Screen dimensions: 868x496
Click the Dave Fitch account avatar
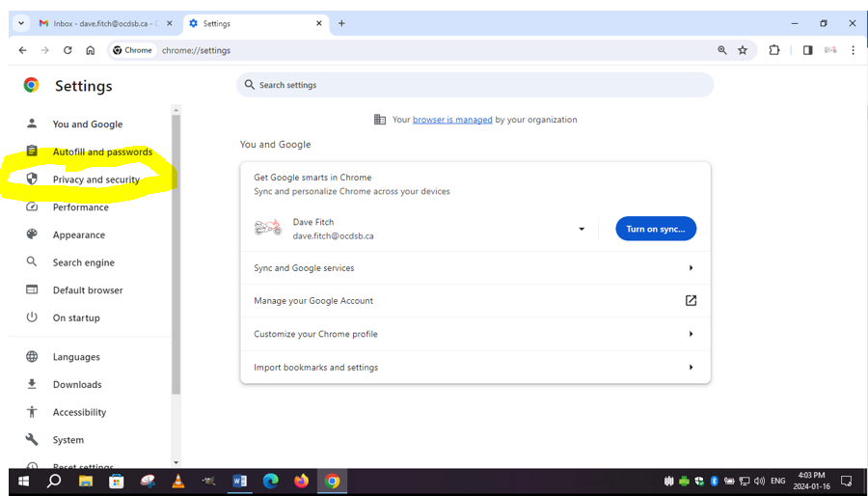(x=268, y=228)
